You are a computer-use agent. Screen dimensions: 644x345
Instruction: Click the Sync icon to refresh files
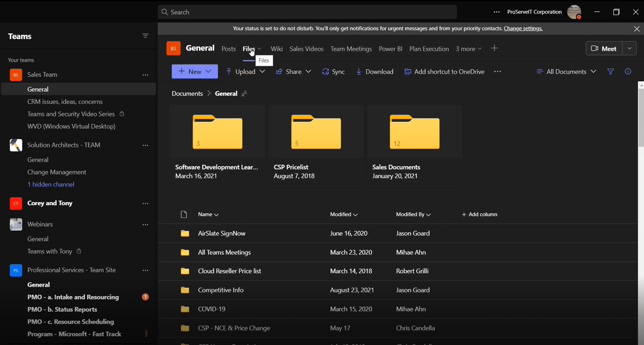326,72
